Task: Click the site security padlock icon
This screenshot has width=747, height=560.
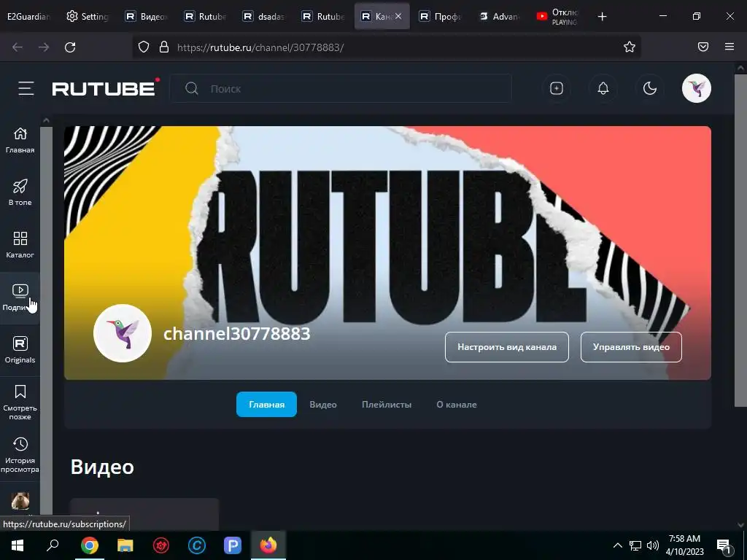Action: click(x=164, y=47)
